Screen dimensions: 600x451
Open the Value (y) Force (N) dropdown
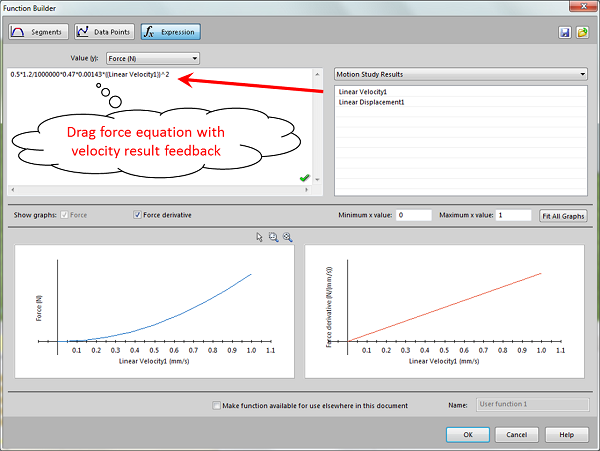pos(152,58)
